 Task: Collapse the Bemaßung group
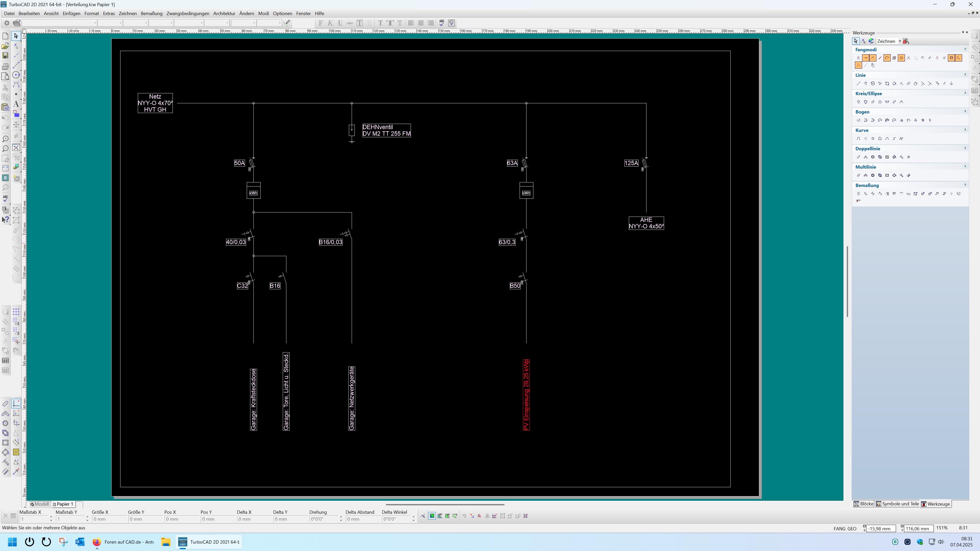click(965, 185)
